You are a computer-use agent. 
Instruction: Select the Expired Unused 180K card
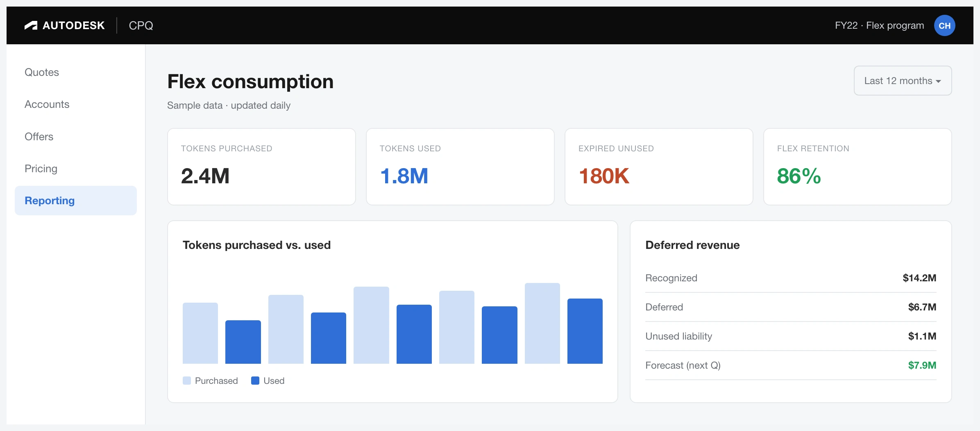coord(659,167)
